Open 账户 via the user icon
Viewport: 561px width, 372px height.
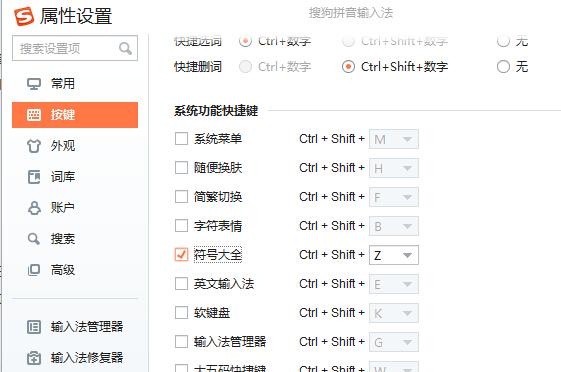point(34,208)
